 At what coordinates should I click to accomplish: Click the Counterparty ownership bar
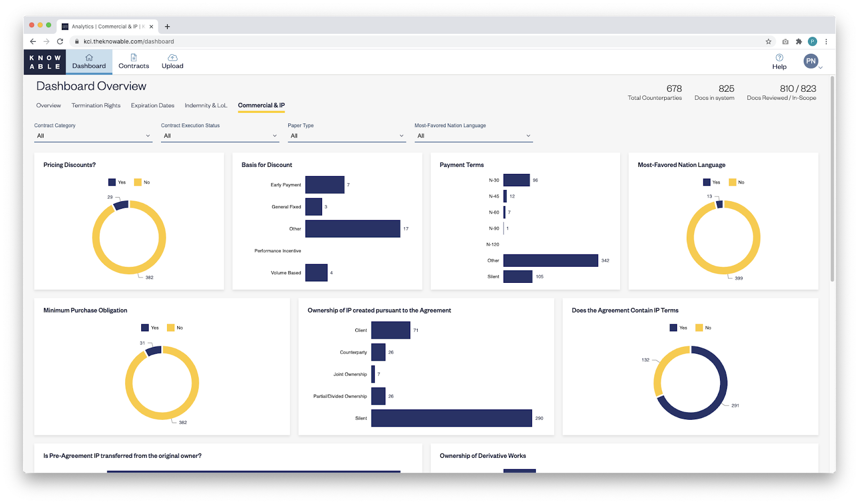[x=378, y=352]
